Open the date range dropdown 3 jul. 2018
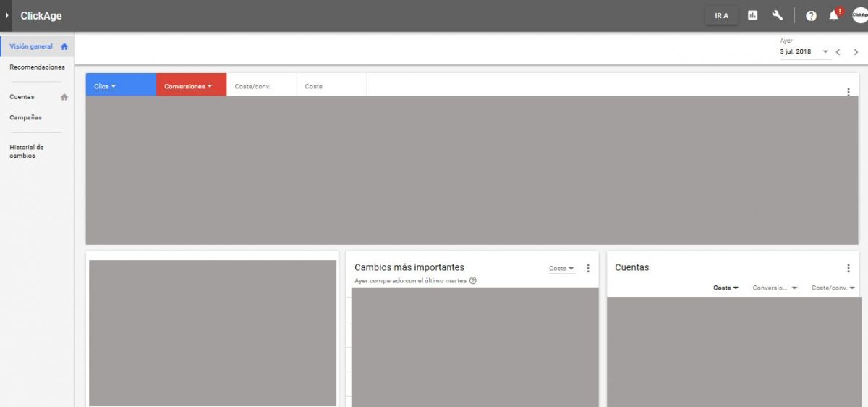The width and height of the screenshot is (868, 407). (x=804, y=52)
